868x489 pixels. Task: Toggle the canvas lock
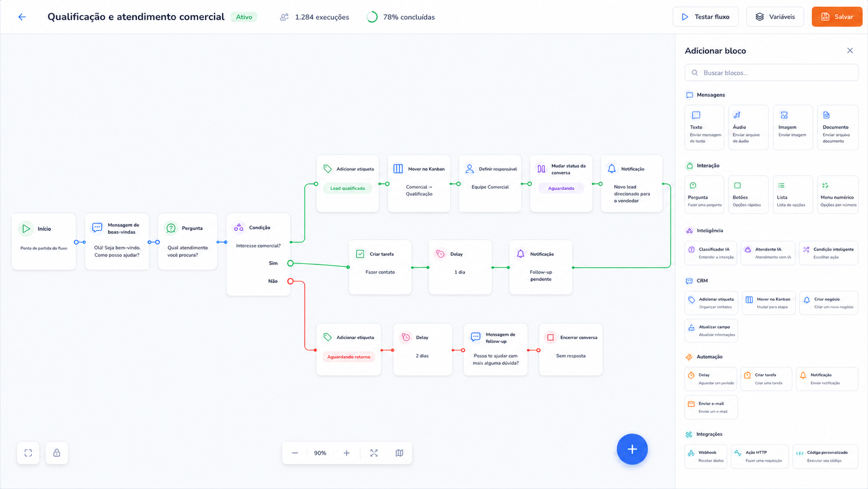(x=57, y=453)
